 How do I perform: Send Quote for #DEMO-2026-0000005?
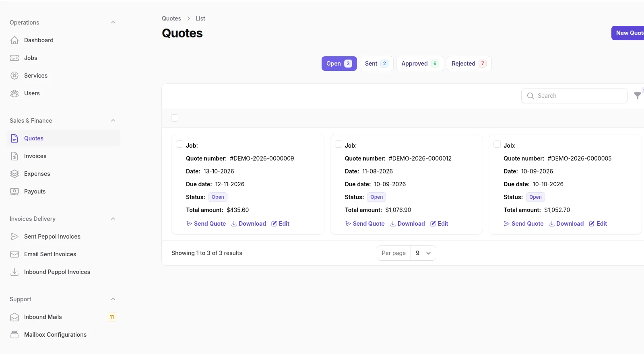click(x=524, y=224)
